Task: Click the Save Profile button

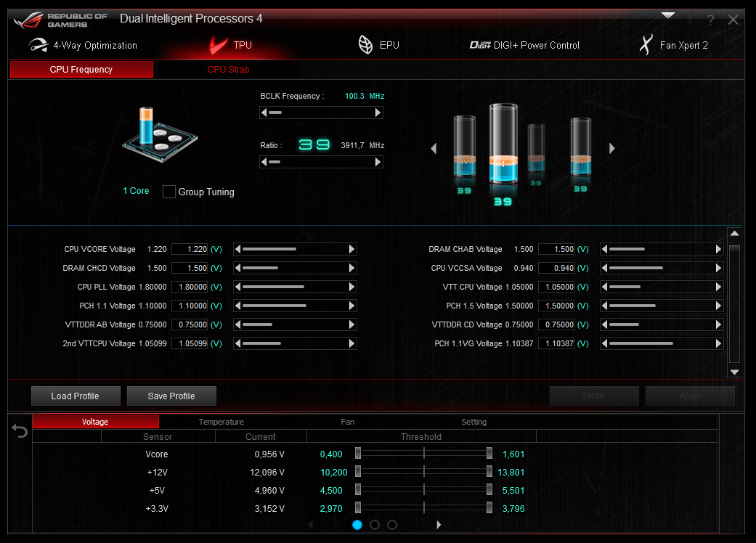Action: tap(171, 396)
